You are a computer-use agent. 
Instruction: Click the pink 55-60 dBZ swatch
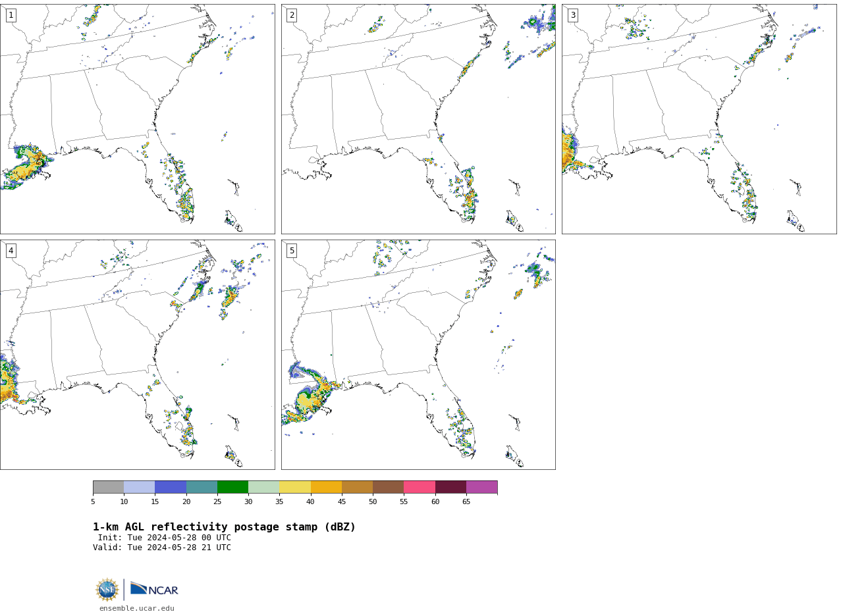[420, 487]
